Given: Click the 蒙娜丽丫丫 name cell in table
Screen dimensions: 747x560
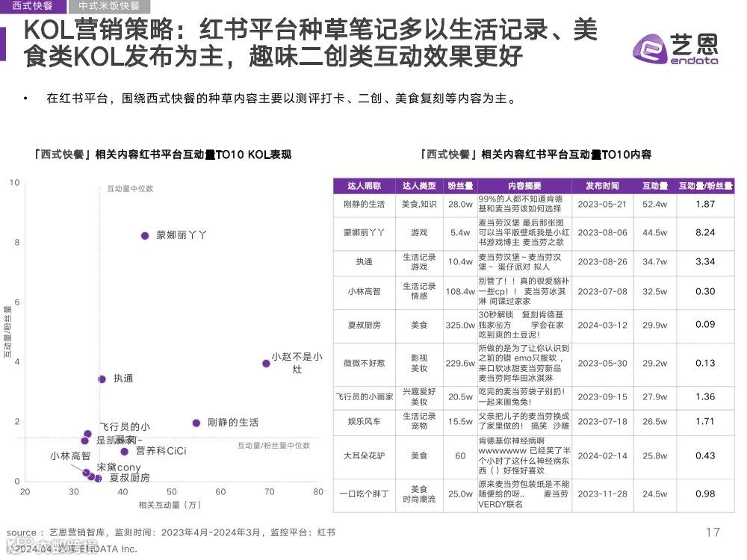Looking at the screenshot, I should [x=364, y=233].
